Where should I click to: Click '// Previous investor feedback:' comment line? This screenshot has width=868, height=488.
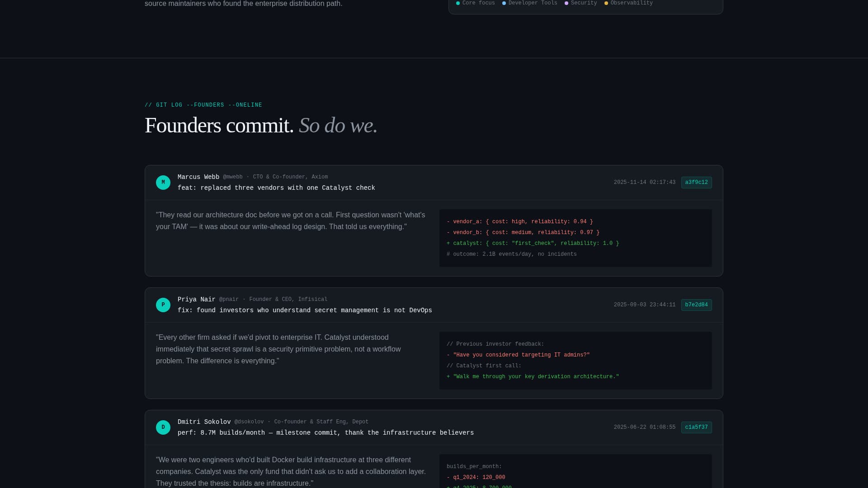(495, 344)
